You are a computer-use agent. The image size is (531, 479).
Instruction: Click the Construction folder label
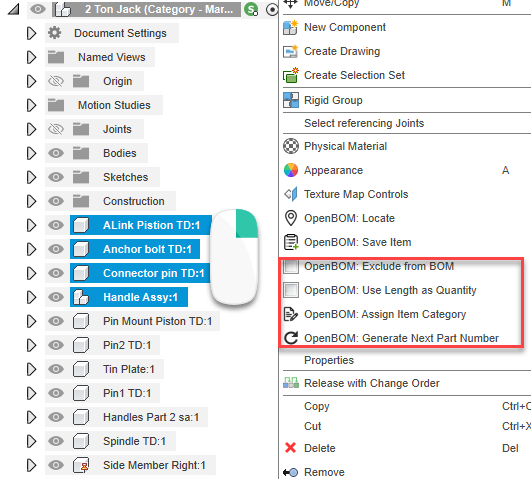coord(134,201)
